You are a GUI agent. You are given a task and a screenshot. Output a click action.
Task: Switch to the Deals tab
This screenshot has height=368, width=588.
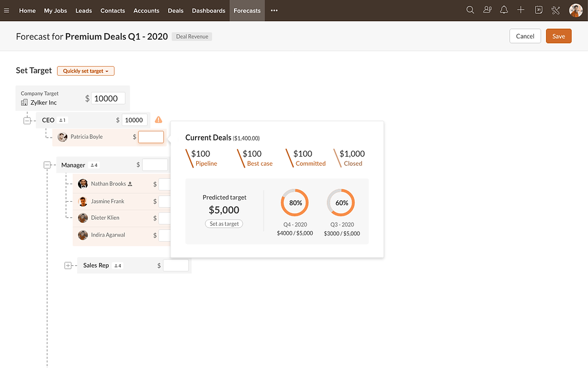176,10
